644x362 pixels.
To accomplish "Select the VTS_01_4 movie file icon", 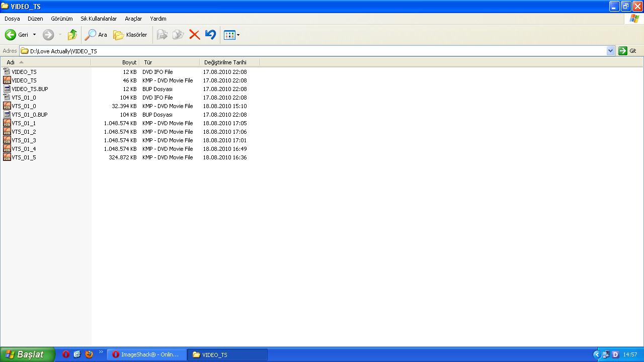I will tap(7, 149).
